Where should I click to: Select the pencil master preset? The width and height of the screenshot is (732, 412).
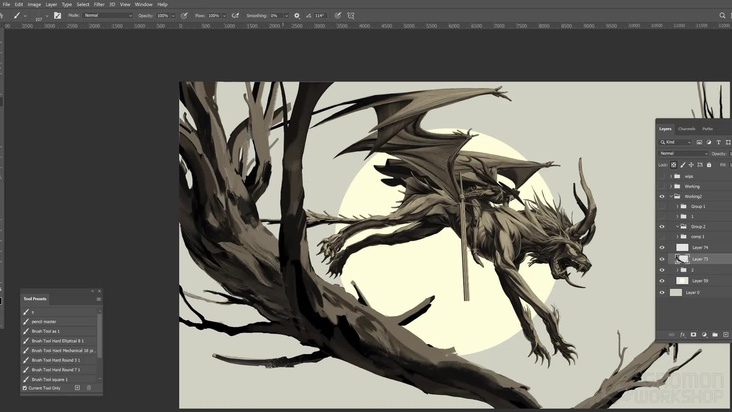pos(44,322)
